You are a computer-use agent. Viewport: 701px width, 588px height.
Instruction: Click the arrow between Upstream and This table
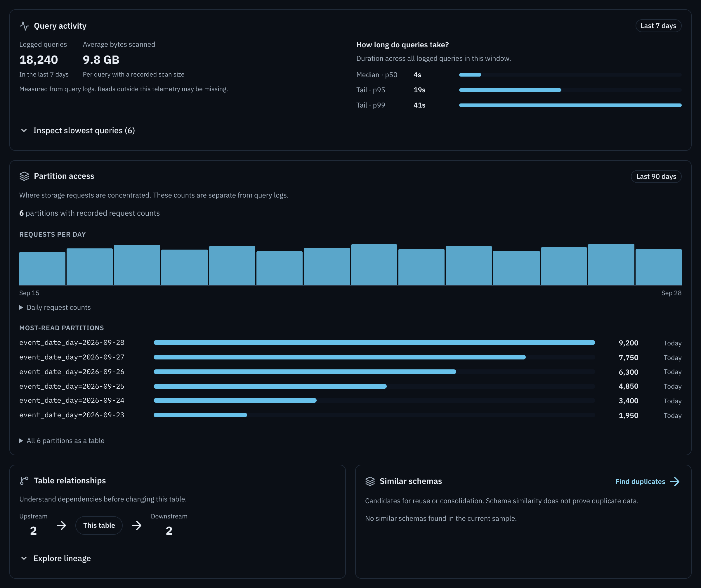tap(61, 525)
